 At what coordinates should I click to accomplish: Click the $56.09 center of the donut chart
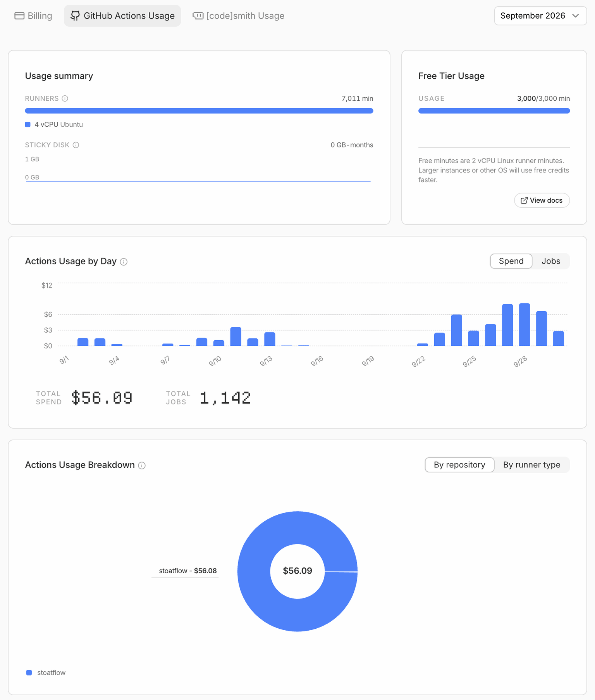tap(297, 571)
